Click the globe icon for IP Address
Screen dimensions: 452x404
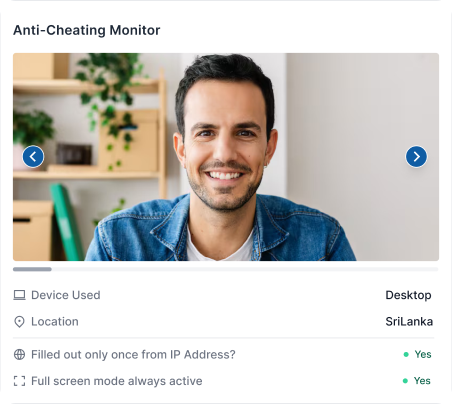pos(19,354)
